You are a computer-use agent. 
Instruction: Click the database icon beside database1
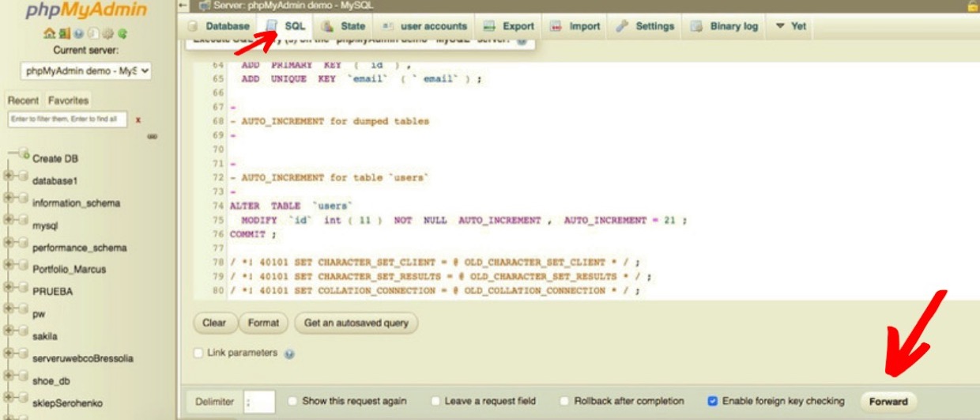(x=22, y=177)
